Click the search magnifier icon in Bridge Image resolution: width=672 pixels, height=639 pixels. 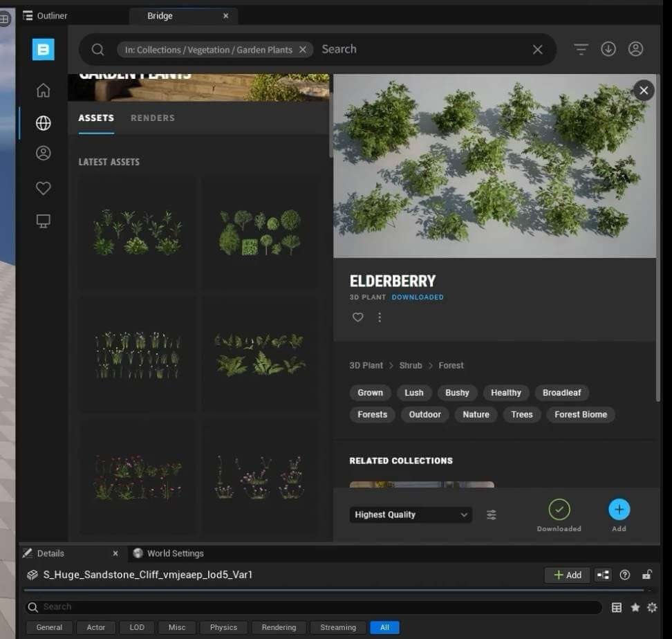coord(97,50)
